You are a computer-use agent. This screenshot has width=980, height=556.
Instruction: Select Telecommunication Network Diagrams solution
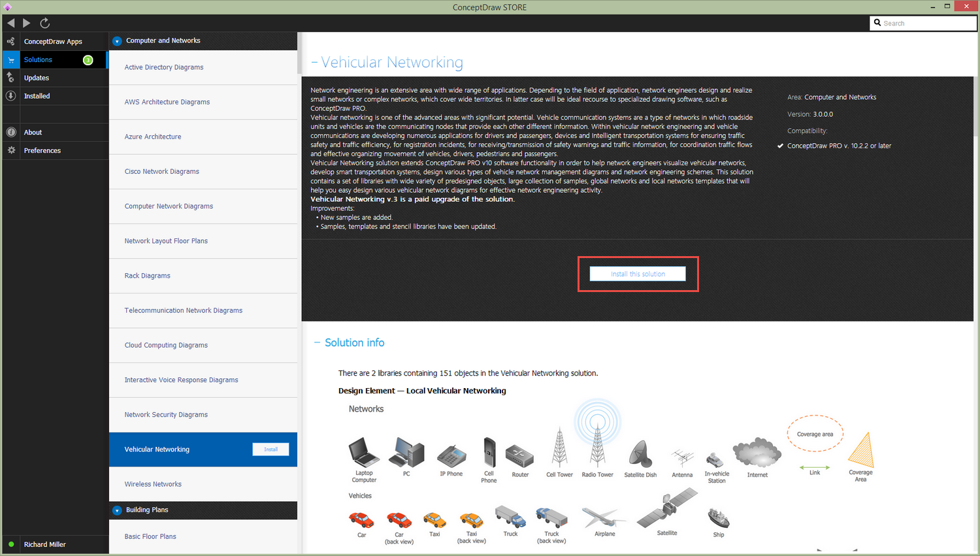[203, 310]
